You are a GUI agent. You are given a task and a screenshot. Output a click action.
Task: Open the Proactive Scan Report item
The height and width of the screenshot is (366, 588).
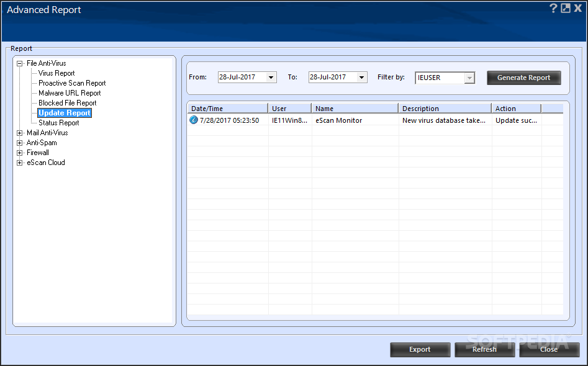tap(72, 83)
